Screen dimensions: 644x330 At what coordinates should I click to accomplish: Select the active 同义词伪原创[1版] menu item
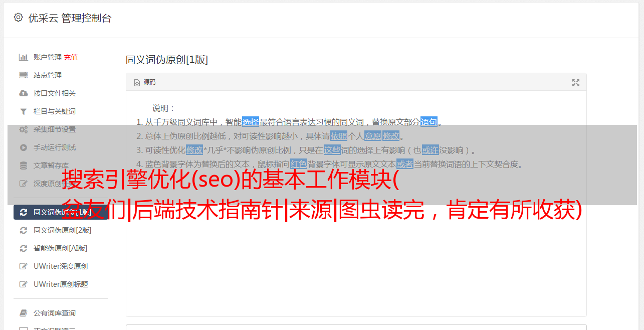61,212
